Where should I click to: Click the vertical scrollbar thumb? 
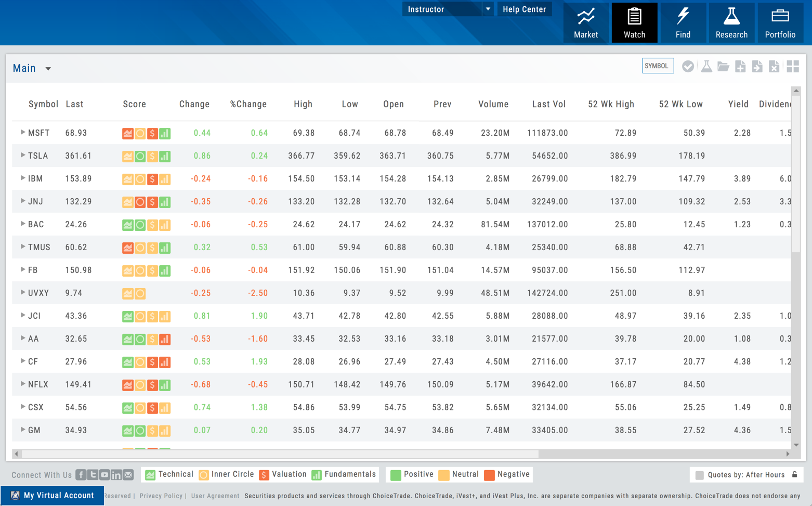coord(796,174)
